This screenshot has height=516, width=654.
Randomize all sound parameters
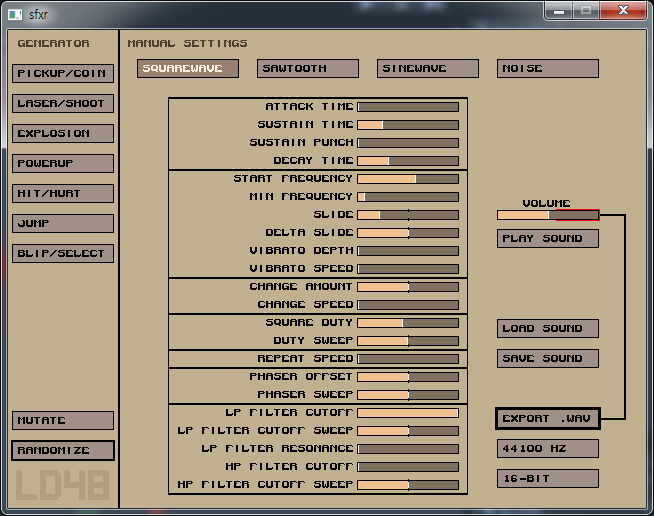point(63,451)
